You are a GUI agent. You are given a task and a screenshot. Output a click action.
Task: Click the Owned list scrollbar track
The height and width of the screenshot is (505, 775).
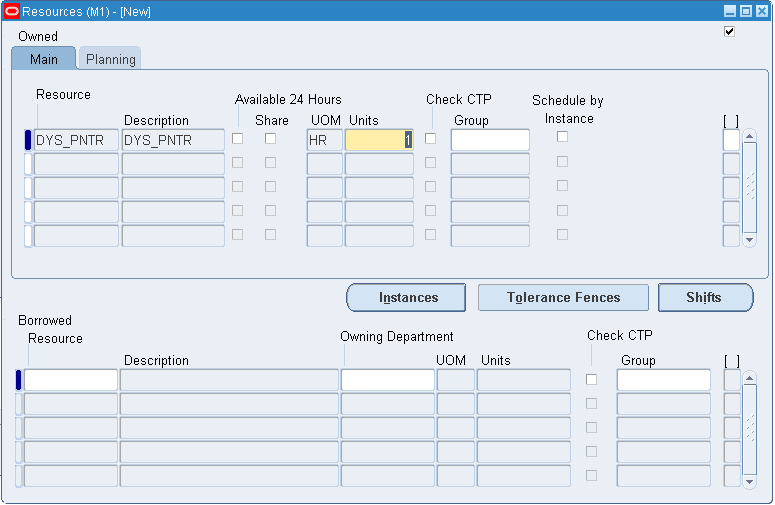(749, 188)
